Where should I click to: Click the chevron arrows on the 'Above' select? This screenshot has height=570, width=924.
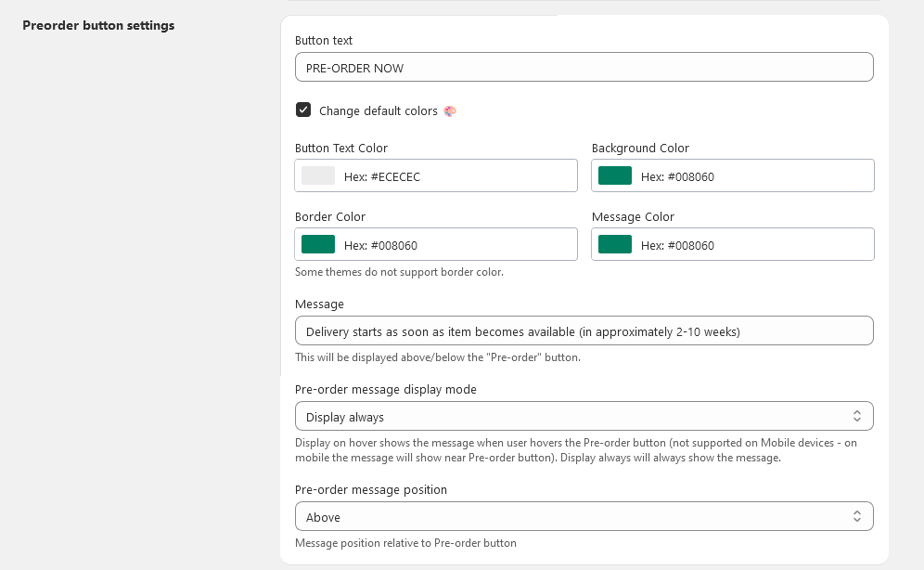pos(856,517)
